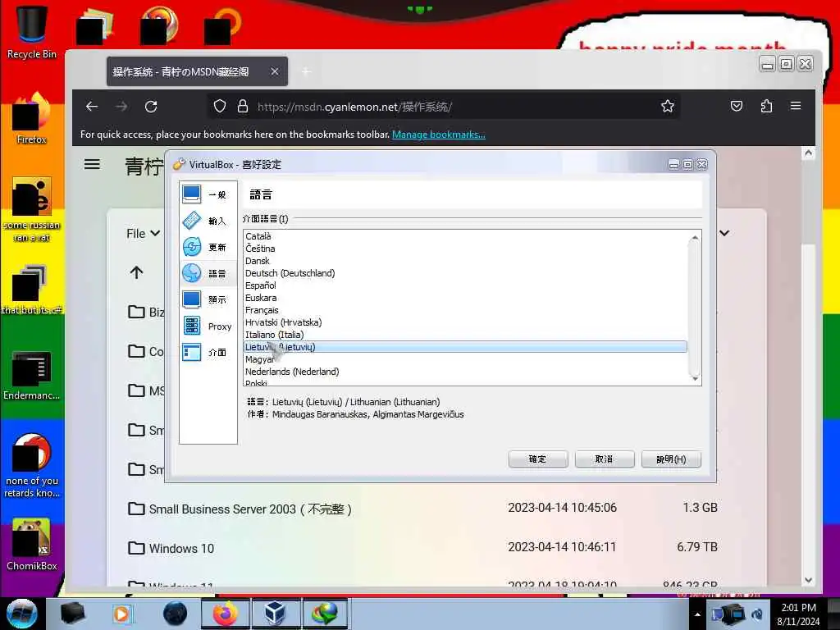The height and width of the screenshot is (630, 840).
Task: Open the media player taskbar icon
Action: click(121, 614)
